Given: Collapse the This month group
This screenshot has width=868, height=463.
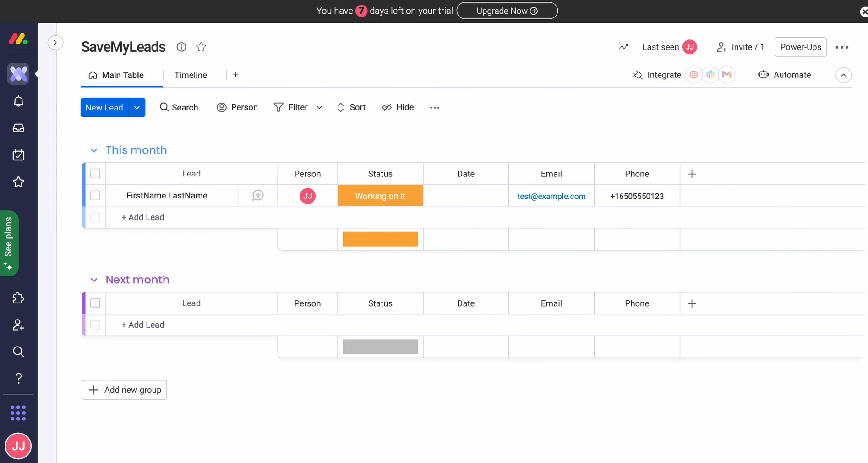Looking at the screenshot, I should (x=94, y=150).
